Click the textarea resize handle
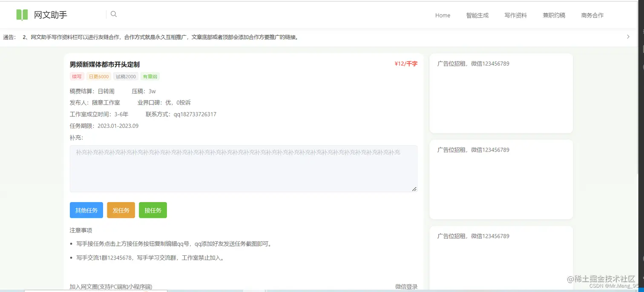The height and width of the screenshot is (292, 644). 414,188
